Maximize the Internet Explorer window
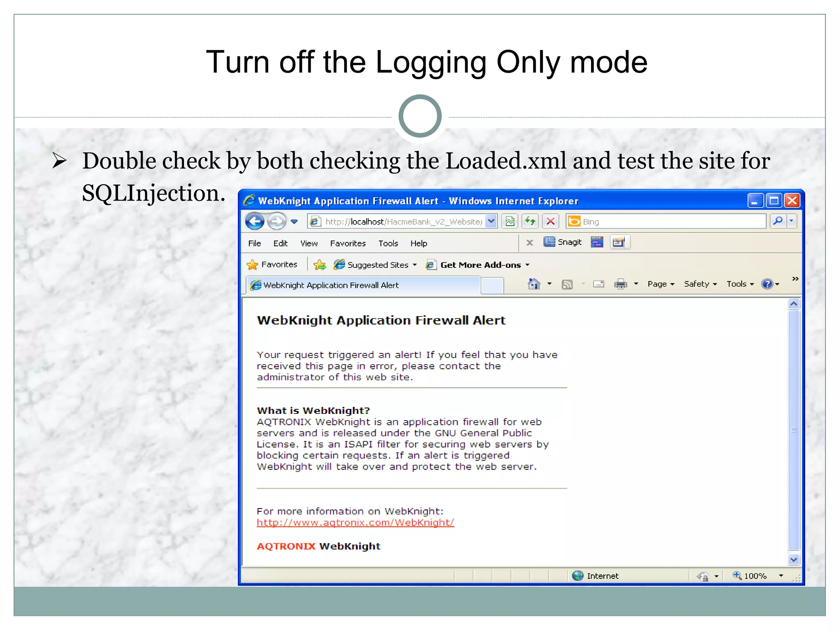Viewport: 840px width, 630px height. point(774,201)
